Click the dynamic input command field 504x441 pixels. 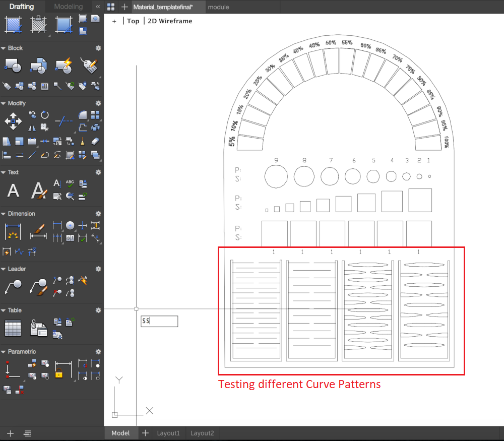(x=159, y=321)
